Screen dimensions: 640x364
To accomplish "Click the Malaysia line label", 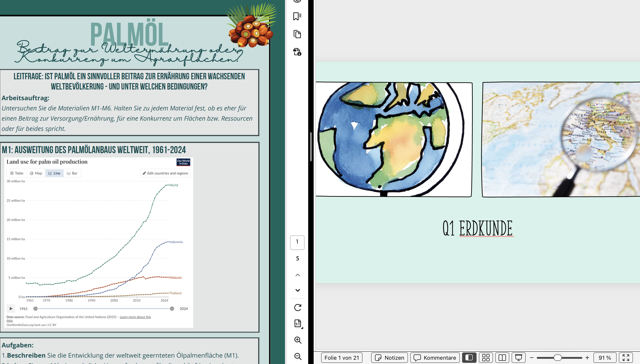I will (x=175, y=277).
